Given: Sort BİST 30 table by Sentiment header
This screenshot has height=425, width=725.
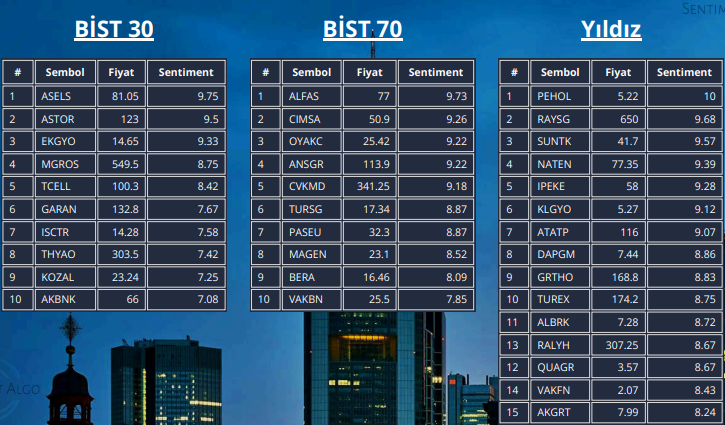Looking at the screenshot, I should click(186, 72).
